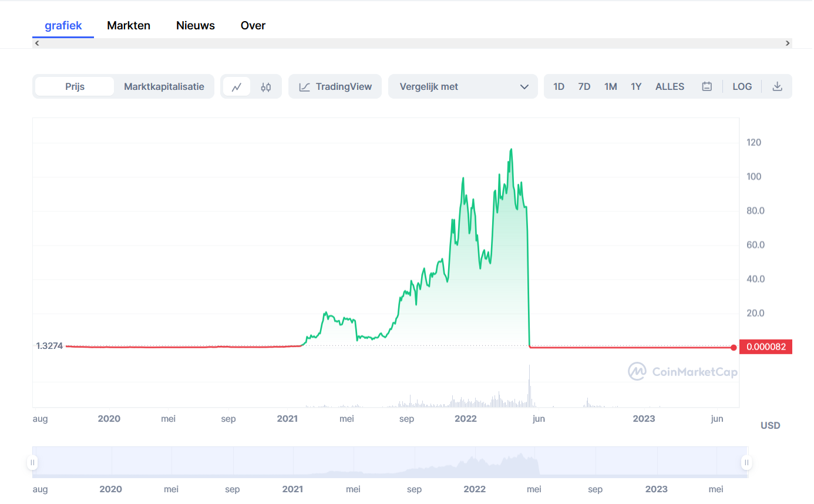This screenshot has height=504, width=814.
Task: Click the horizontal tab scrollbar track
Action: point(412,43)
